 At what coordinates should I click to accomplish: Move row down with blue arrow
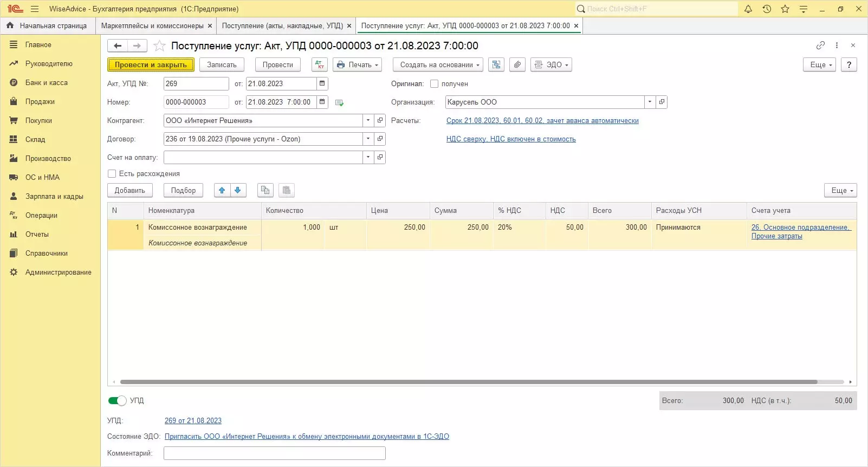(238, 190)
